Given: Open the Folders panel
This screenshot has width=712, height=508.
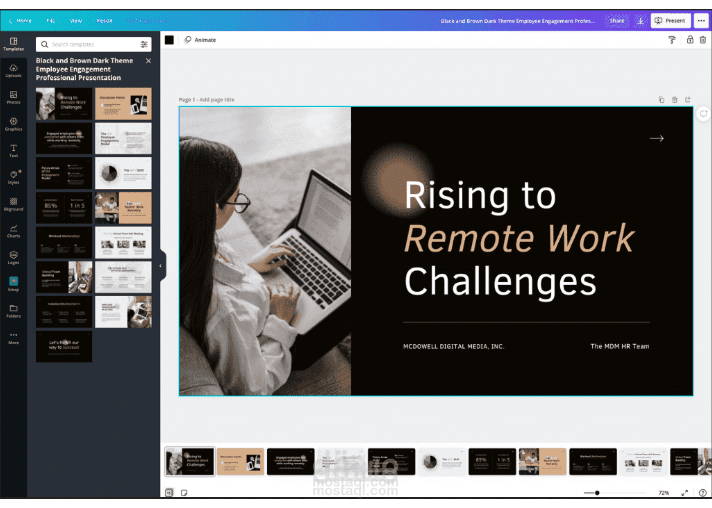Looking at the screenshot, I should [13, 311].
